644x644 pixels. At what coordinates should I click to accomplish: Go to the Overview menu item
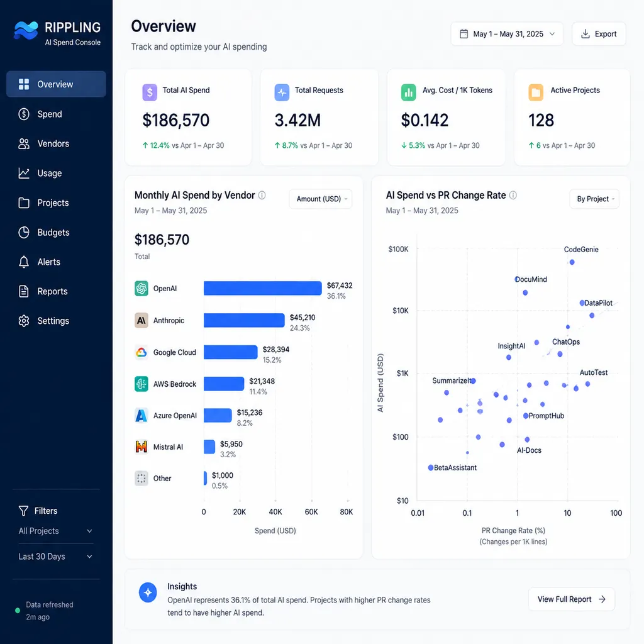click(x=56, y=84)
